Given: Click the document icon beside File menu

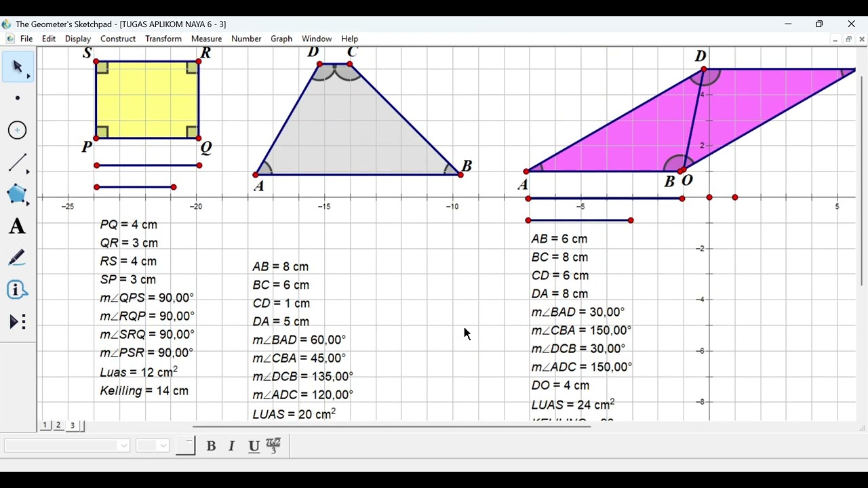Looking at the screenshot, I should (10, 39).
